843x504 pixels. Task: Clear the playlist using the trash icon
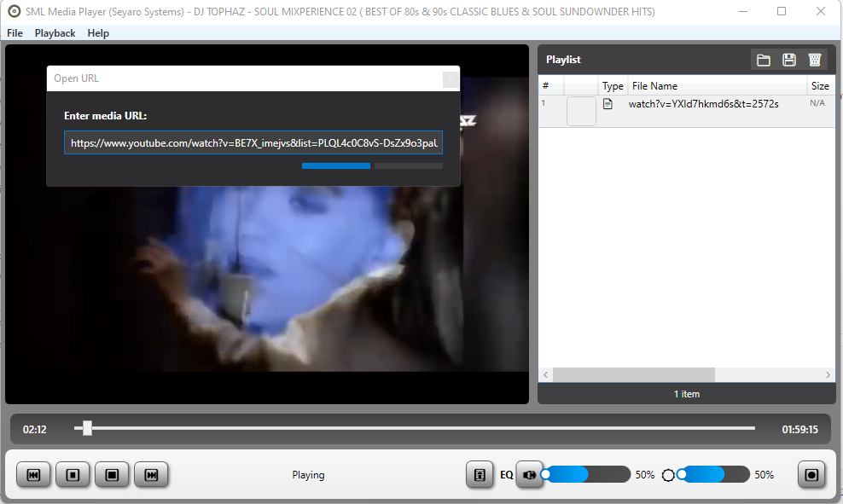[815, 60]
